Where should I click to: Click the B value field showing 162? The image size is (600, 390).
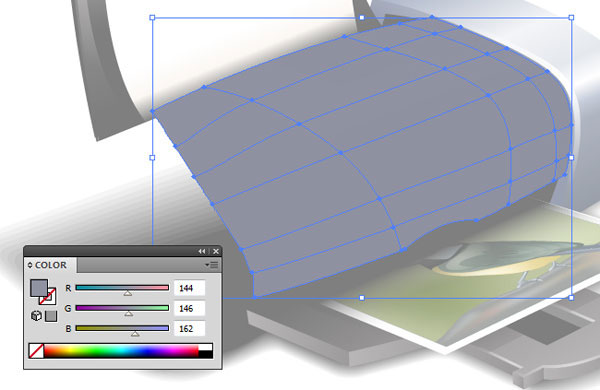189,328
